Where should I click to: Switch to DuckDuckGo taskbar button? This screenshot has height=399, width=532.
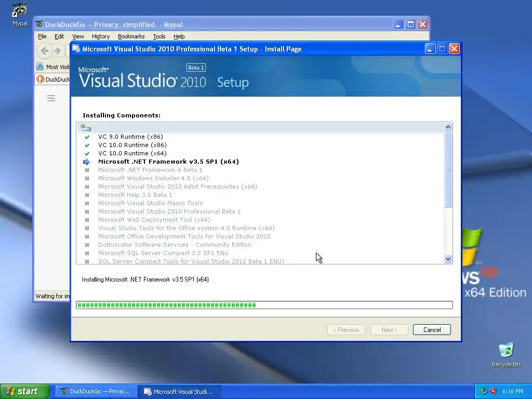(x=96, y=391)
